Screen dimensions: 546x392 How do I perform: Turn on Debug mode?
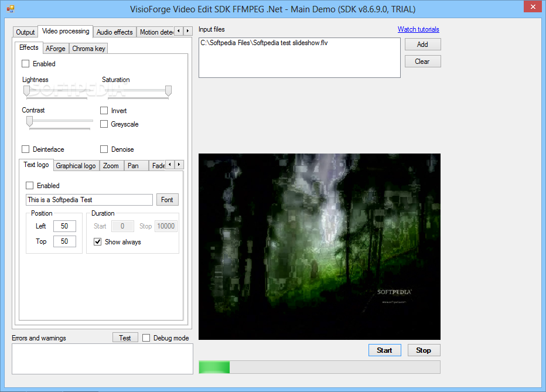pyautogui.click(x=146, y=338)
